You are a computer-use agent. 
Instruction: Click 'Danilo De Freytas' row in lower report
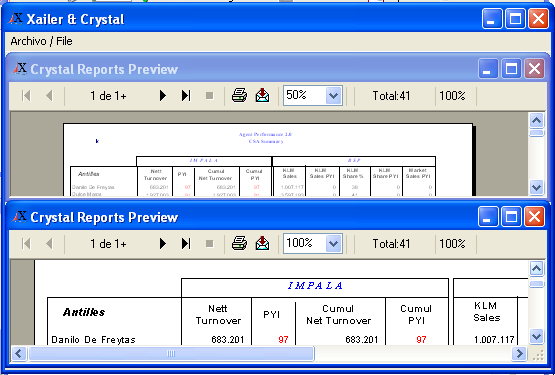click(93, 340)
